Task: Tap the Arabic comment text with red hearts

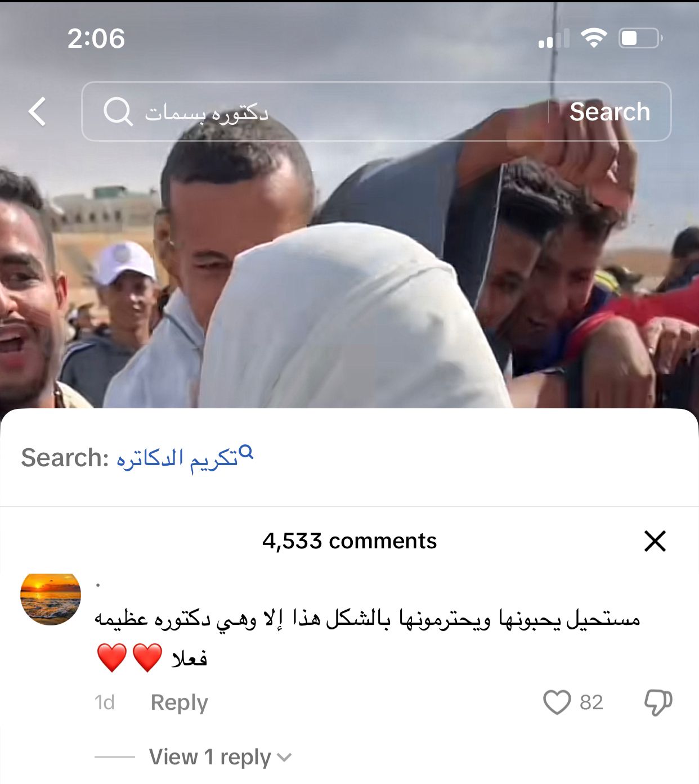Action: click(368, 638)
